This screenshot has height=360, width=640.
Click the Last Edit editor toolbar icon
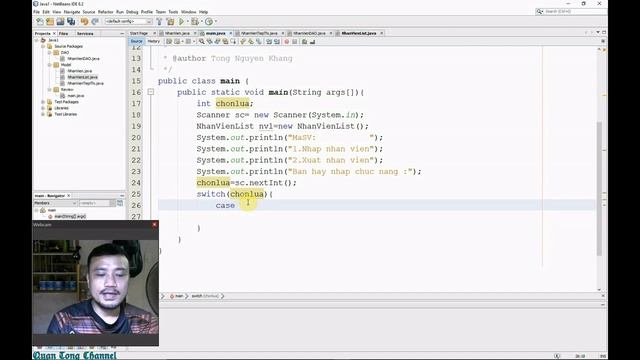pyautogui.click(x=169, y=41)
